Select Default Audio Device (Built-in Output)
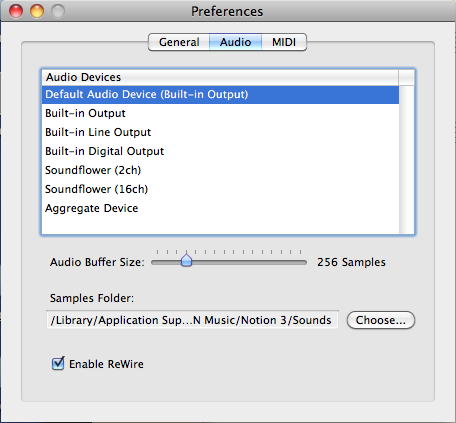Screen dimensions: 456x423 click(x=220, y=95)
